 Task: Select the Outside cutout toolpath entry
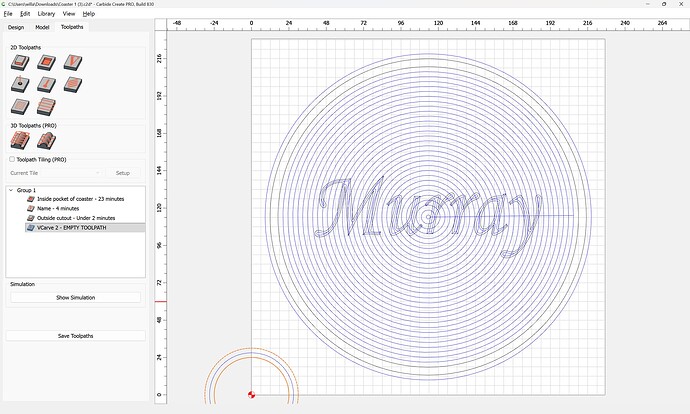click(x=76, y=218)
